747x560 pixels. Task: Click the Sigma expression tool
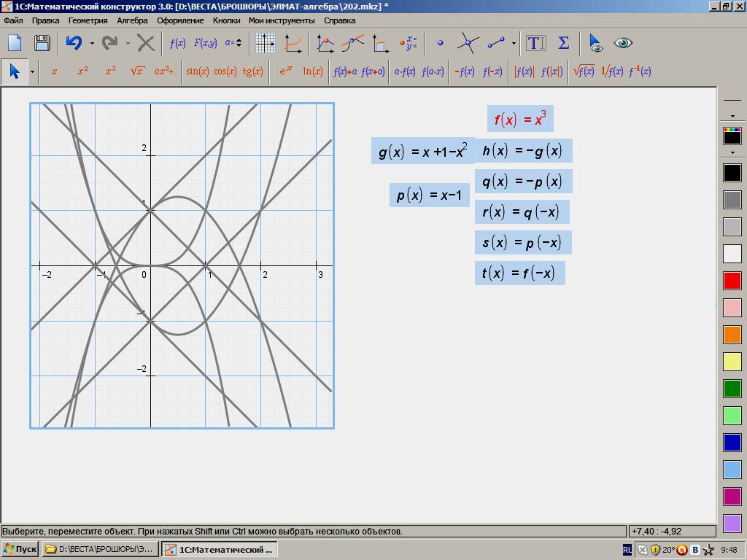(564, 43)
